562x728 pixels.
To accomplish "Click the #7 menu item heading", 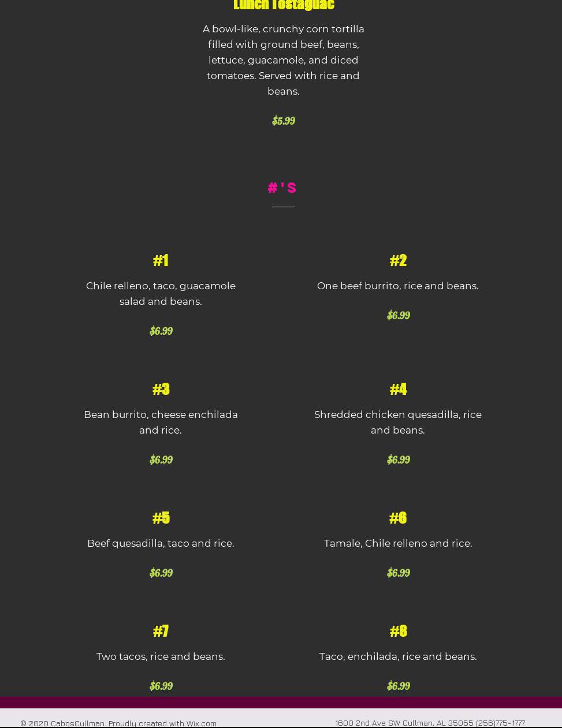I will tap(161, 631).
